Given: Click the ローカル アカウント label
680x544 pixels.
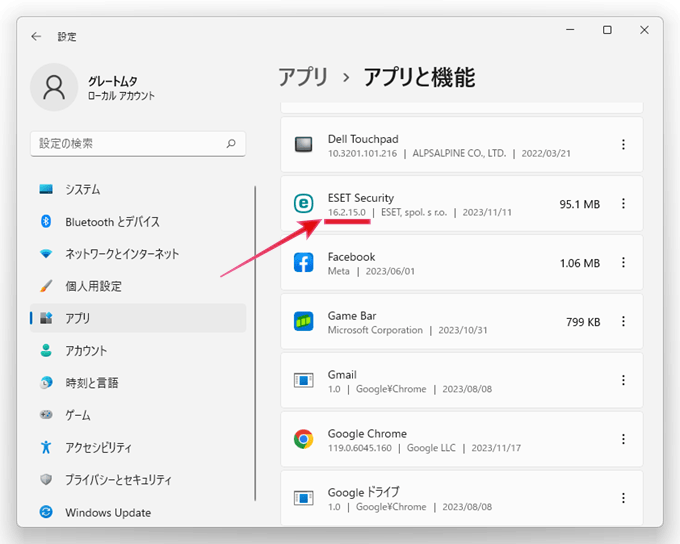Looking at the screenshot, I should tap(121, 95).
